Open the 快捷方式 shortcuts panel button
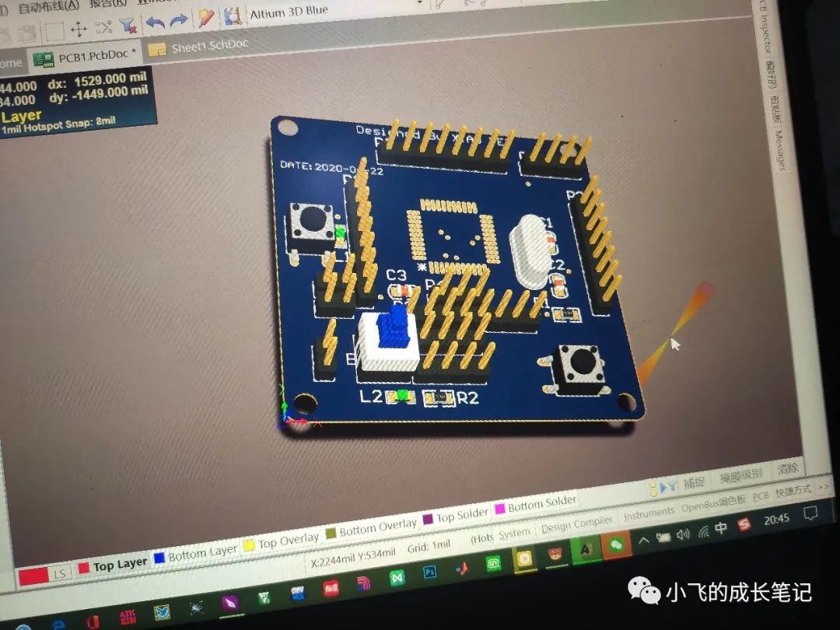Screen dimensions: 840x630 [793, 491]
